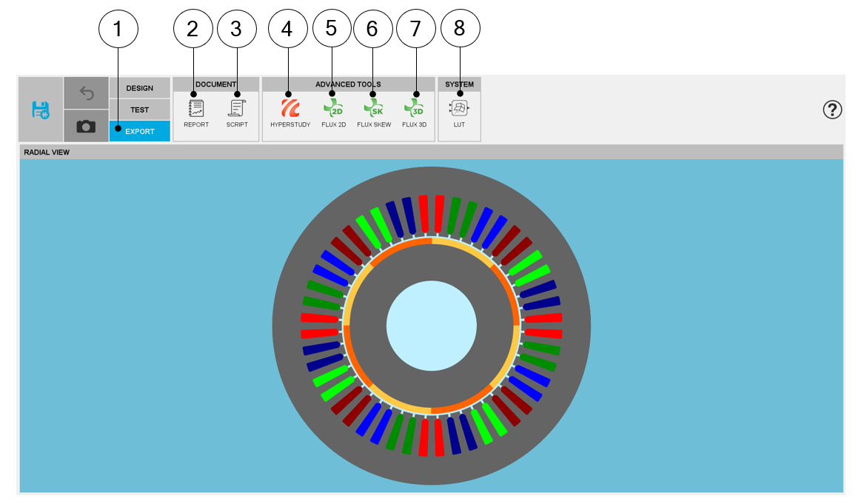Launch the HYPERSTUDY export tool

pyautogui.click(x=290, y=112)
